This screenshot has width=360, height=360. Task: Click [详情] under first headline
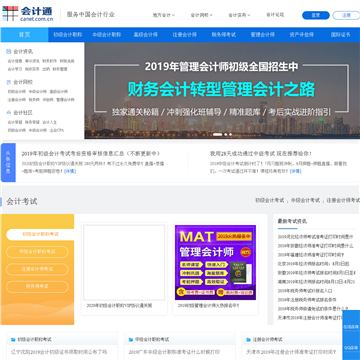click(70, 171)
